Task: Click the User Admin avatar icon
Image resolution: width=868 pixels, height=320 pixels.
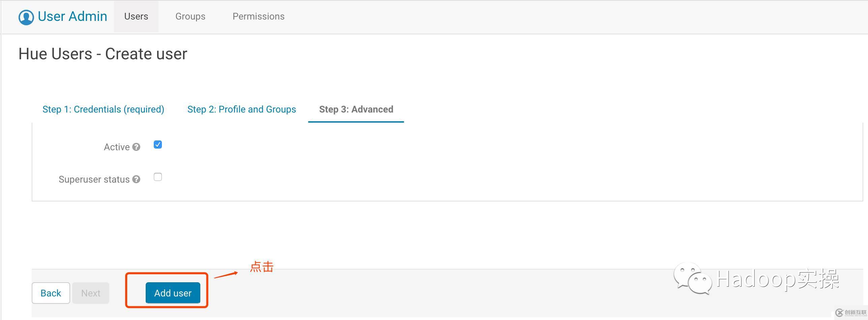Action: [26, 17]
